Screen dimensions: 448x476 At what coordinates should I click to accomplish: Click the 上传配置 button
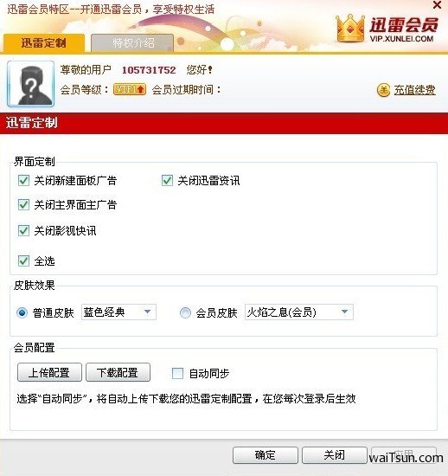coord(49,372)
